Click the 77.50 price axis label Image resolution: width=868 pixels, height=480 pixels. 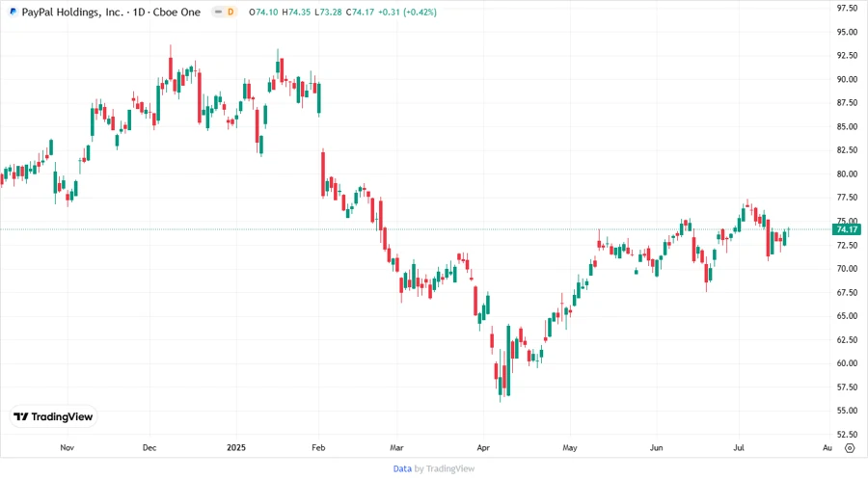click(x=847, y=198)
